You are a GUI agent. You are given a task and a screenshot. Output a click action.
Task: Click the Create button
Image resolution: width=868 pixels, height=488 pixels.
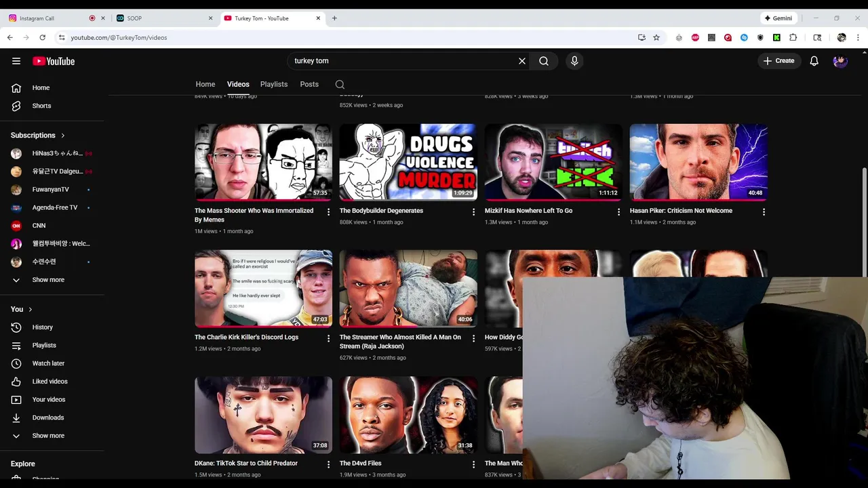point(779,61)
